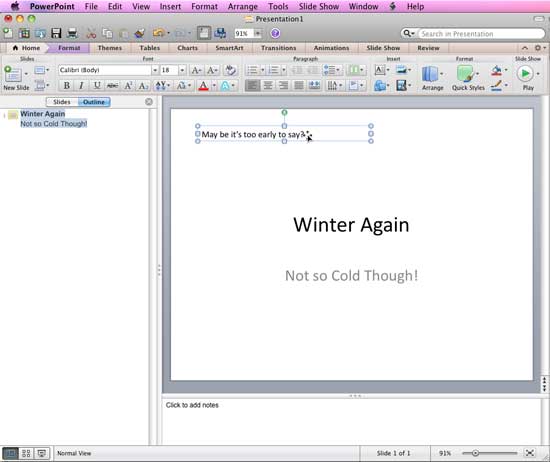550x462 pixels.
Task: Switch to Slide Sorter view icon
Action: pos(26,453)
